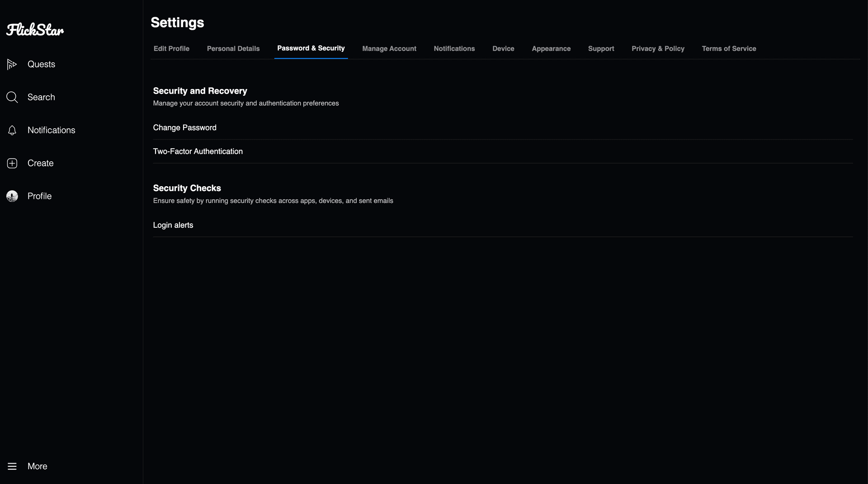Open the Privacy & Policy tab
Screen dimensions: 868x484
658,48
